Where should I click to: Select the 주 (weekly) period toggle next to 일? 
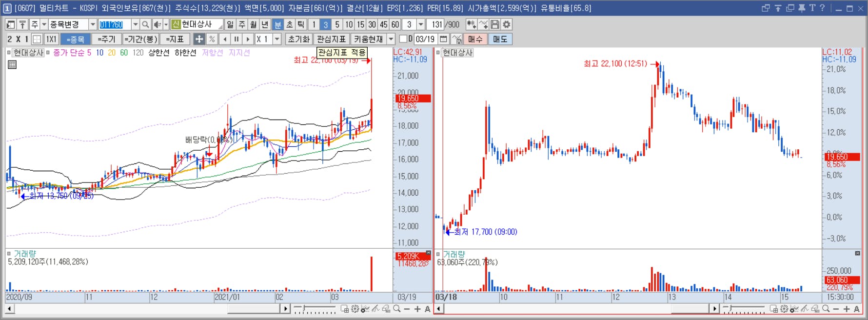pos(242,24)
